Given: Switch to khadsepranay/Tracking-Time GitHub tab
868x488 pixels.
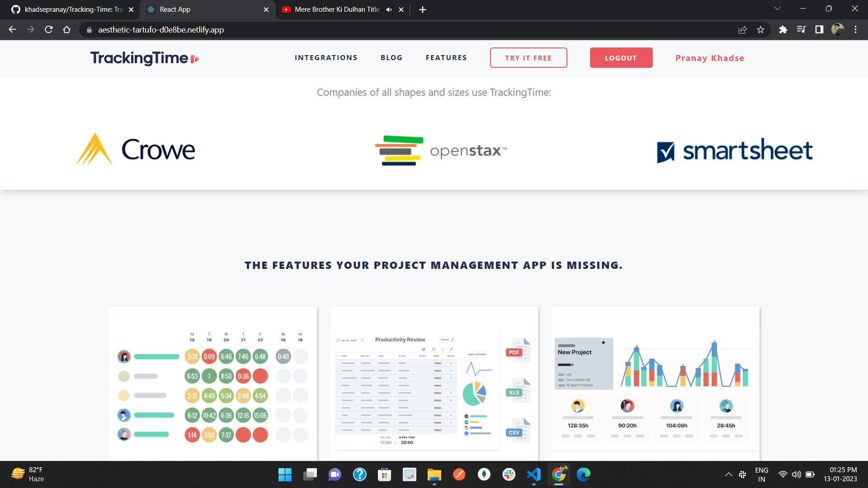Looking at the screenshot, I should point(72,9).
